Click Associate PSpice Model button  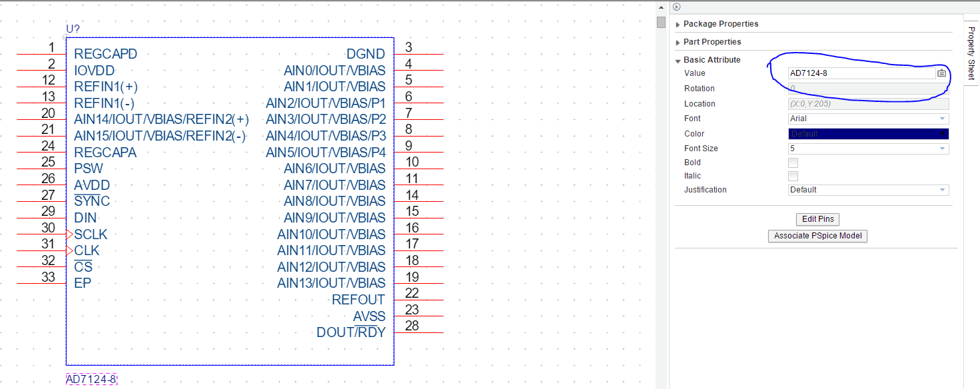point(817,236)
